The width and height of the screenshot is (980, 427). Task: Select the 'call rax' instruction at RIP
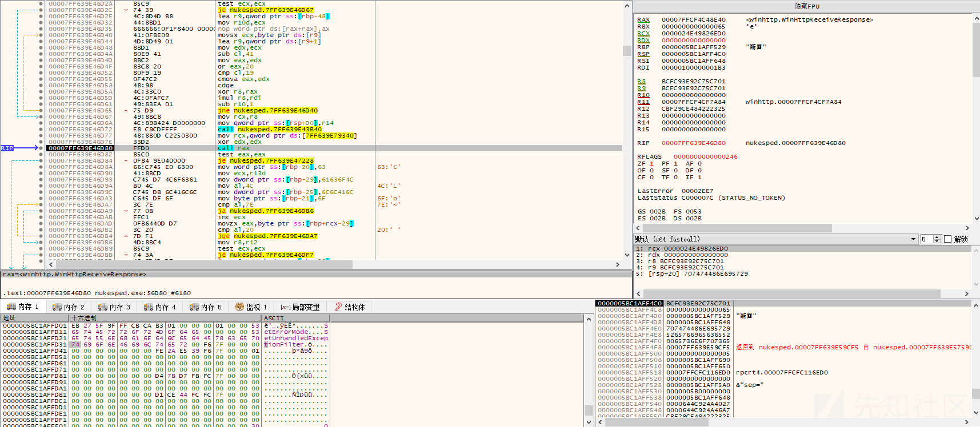[x=234, y=148]
